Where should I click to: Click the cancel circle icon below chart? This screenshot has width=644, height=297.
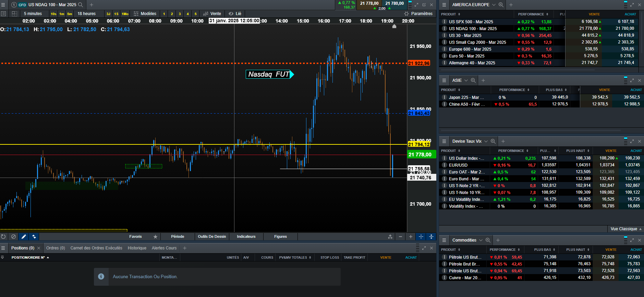[x=13, y=236]
